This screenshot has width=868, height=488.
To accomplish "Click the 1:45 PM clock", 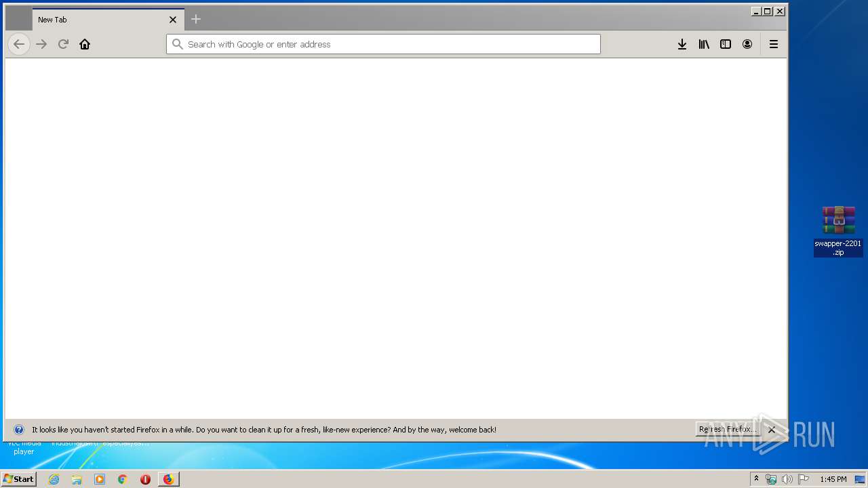I will tap(833, 479).
